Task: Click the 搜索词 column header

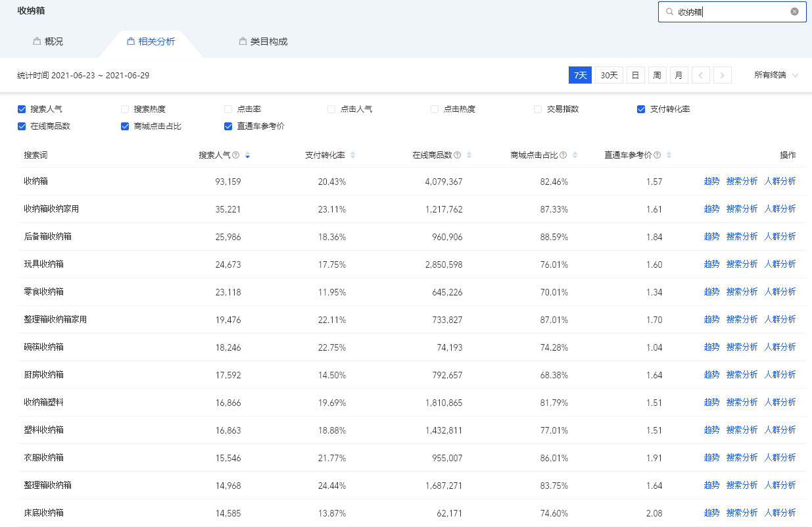Action: tap(36, 155)
